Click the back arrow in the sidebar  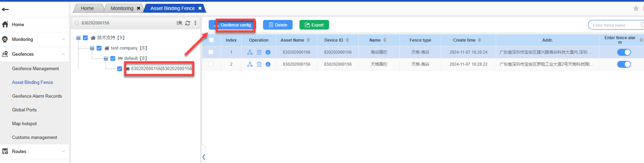[x=5, y=9]
